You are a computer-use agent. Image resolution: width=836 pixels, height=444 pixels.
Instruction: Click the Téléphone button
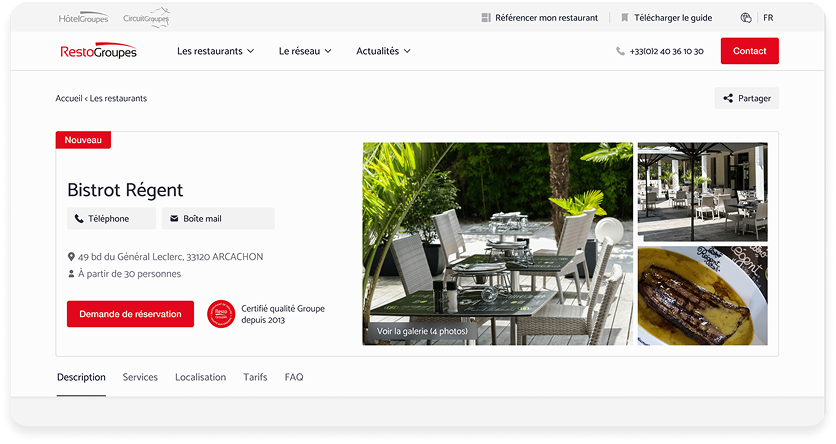(x=111, y=219)
